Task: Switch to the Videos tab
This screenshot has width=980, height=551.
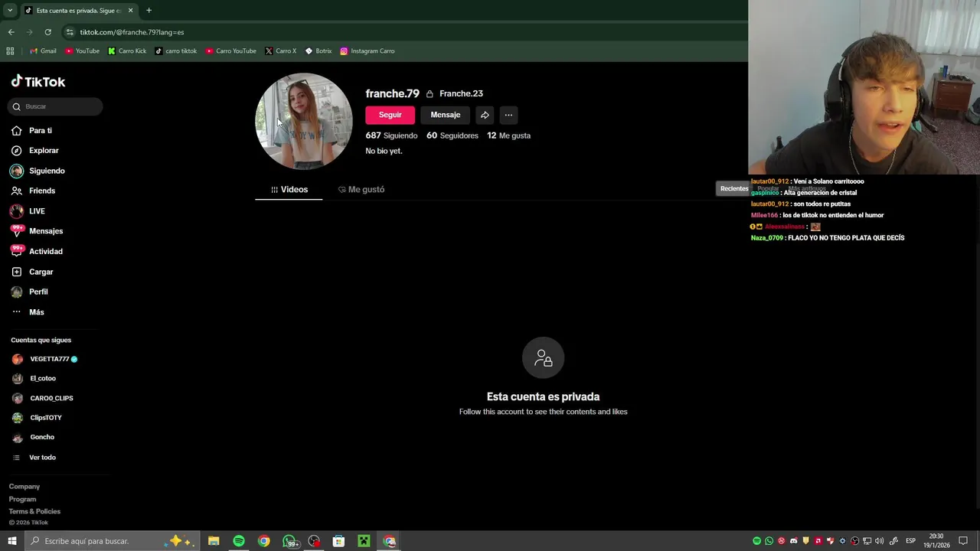Action: coord(289,190)
